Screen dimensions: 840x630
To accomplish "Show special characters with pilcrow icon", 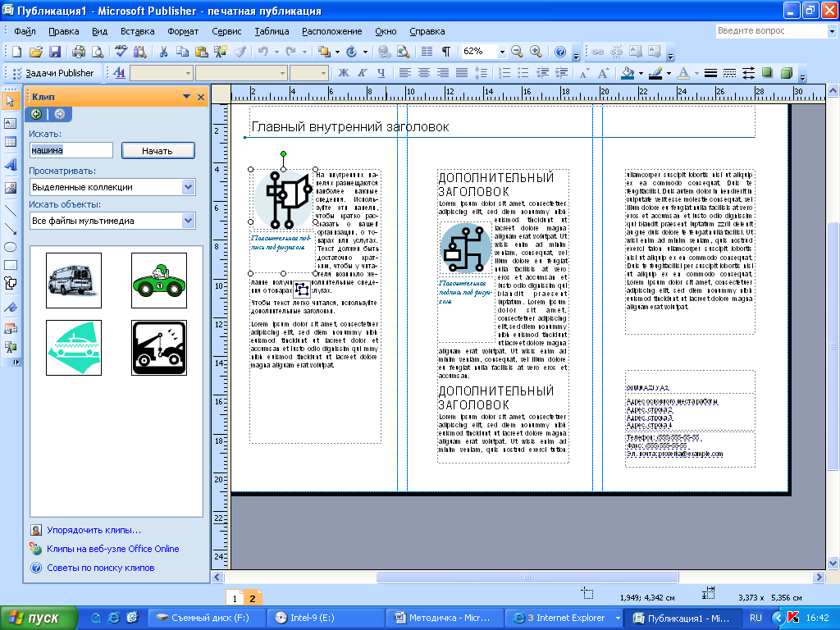I will [445, 52].
